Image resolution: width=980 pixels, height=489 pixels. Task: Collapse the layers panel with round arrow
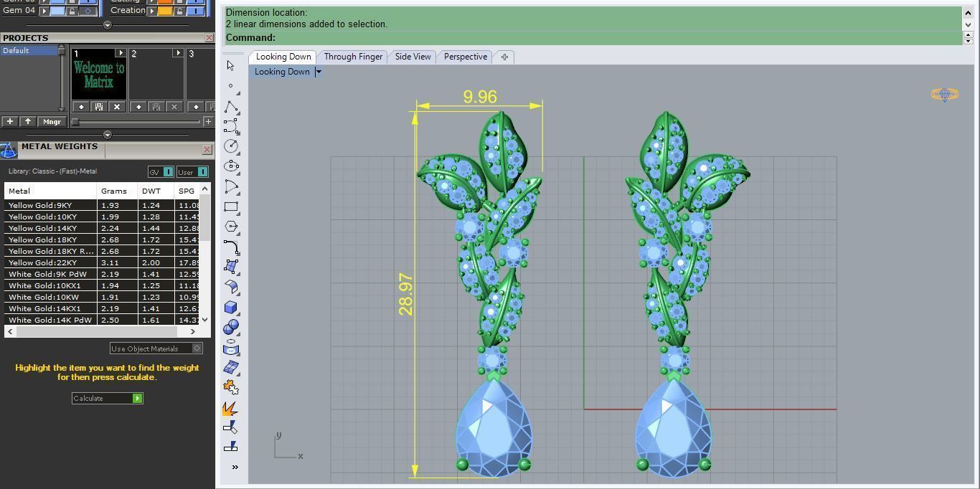pyautogui.click(x=108, y=25)
